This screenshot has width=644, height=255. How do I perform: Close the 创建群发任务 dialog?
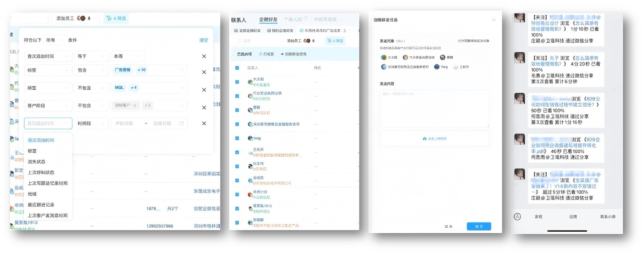pyautogui.click(x=494, y=20)
